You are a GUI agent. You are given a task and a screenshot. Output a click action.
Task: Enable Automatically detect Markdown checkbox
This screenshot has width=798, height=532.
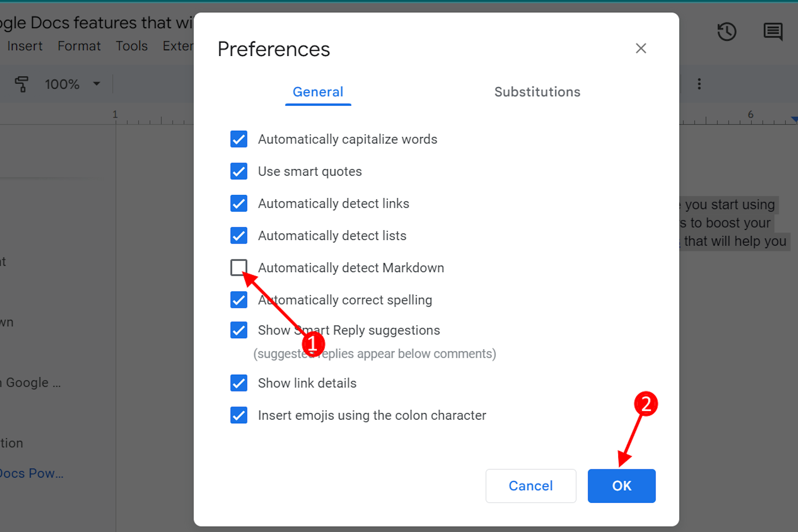pyautogui.click(x=239, y=268)
